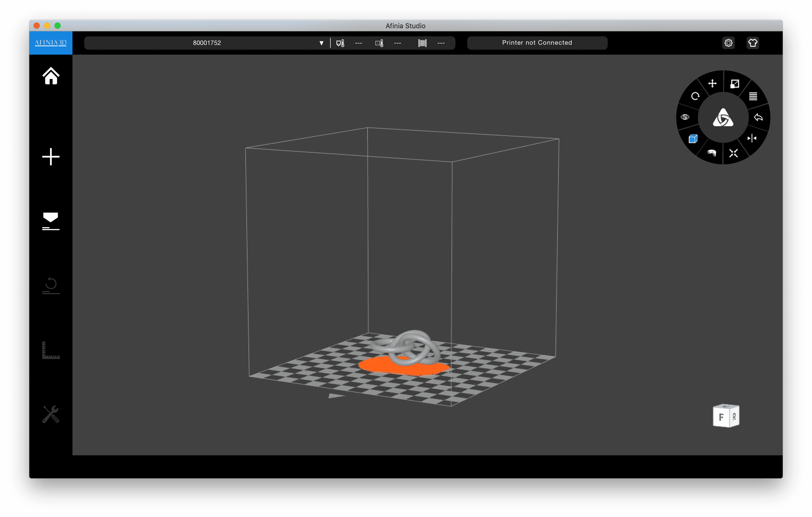
Task: Click the Mirror tool on the wheel
Action: [752, 138]
